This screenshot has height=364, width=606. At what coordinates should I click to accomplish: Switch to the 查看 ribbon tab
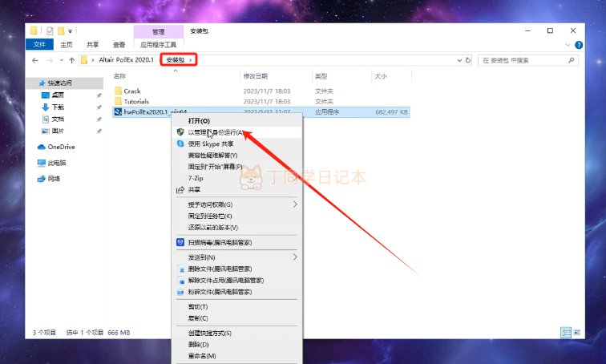(x=119, y=45)
